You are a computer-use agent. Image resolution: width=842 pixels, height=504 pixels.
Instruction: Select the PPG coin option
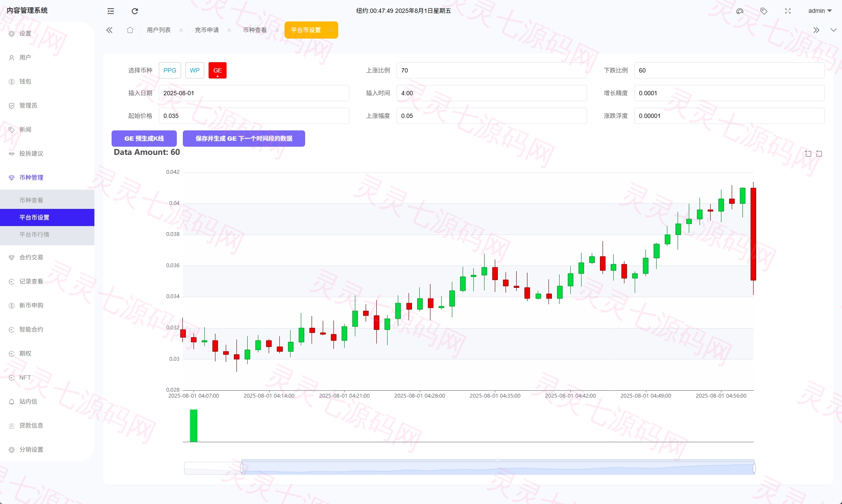coord(170,70)
